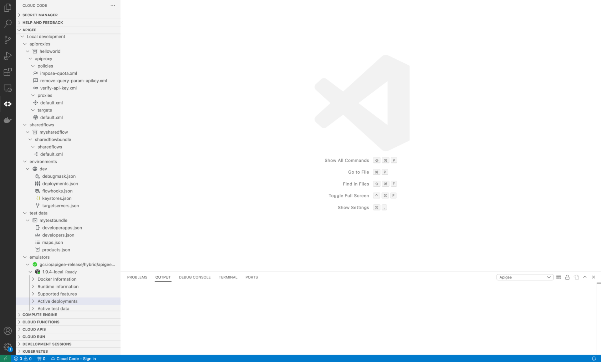The height and width of the screenshot is (364, 603).
Task: Expand the Active deployments tree item
Action: pos(34,301)
